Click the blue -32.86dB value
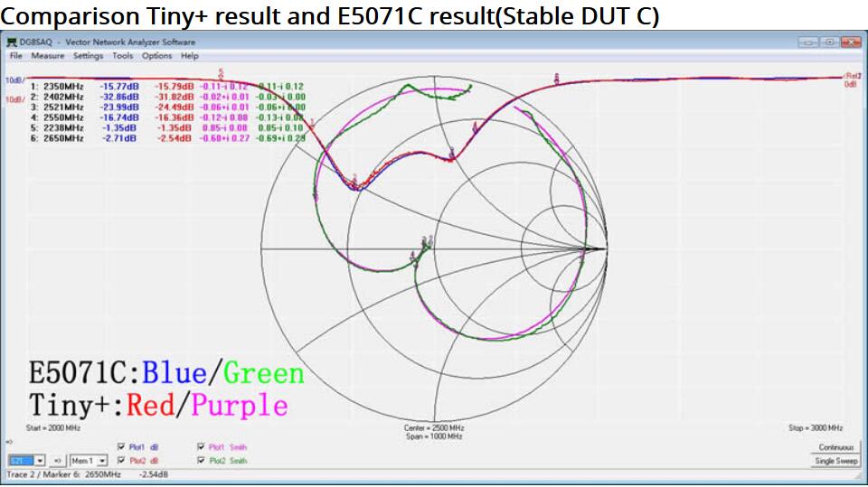This screenshot has height=487, width=868. pyautogui.click(x=119, y=97)
